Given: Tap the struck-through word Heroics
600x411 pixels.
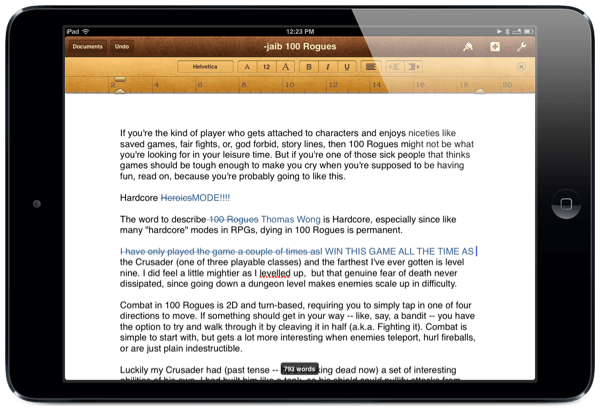Looking at the screenshot, I should click(x=176, y=198).
